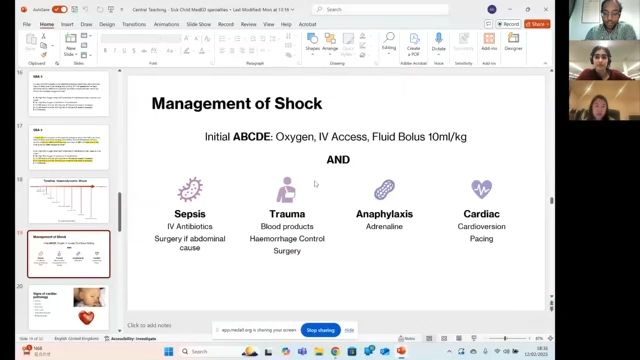Switch to the Slide Show tab

click(x=199, y=24)
